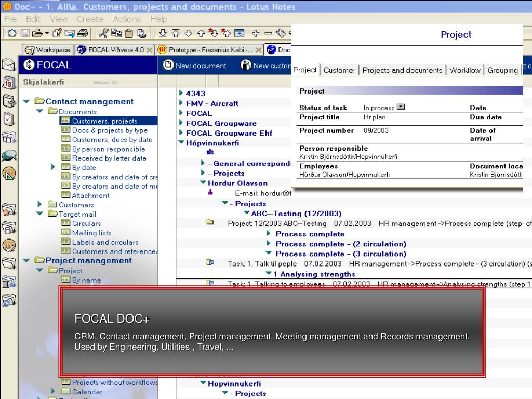Click the Previous Unread starred up-arrow icon
Viewport: 532px width, 399px height.
click(226, 33)
